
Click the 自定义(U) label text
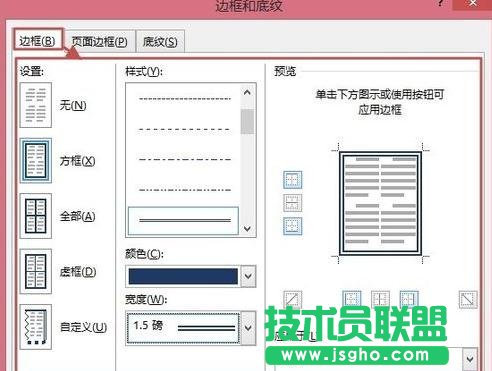click(83, 327)
